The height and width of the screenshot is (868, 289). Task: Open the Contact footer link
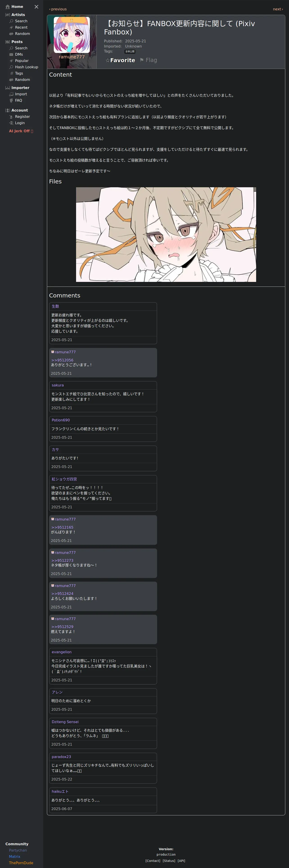(153, 861)
